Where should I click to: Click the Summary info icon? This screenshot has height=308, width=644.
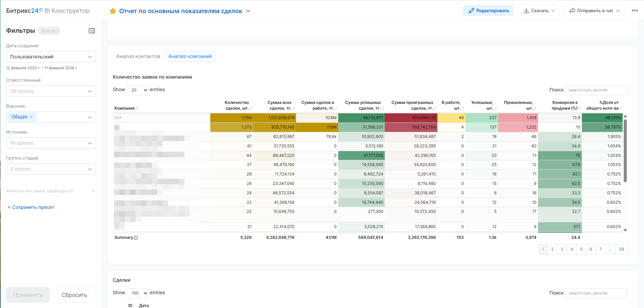click(136, 238)
